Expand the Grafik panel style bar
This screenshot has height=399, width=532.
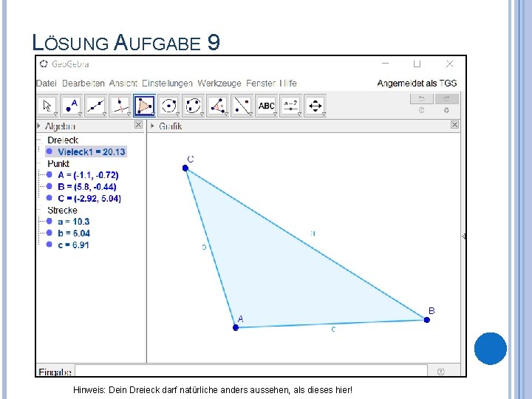152,126
